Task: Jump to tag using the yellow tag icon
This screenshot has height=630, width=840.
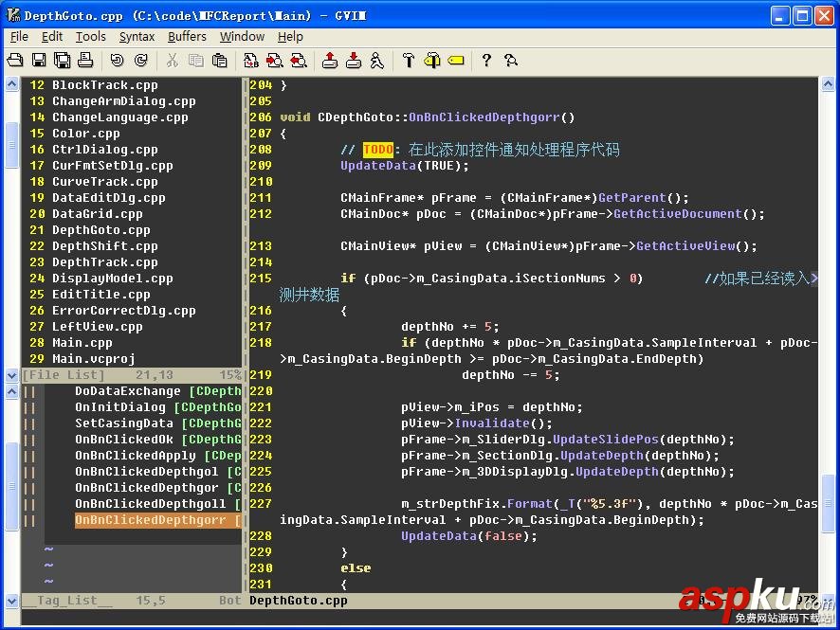Action: [x=456, y=61]
